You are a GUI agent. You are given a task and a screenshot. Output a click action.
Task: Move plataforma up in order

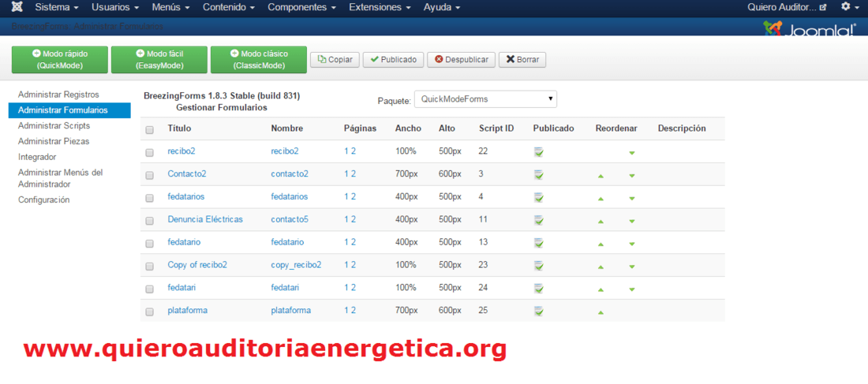tap(600, 312)
